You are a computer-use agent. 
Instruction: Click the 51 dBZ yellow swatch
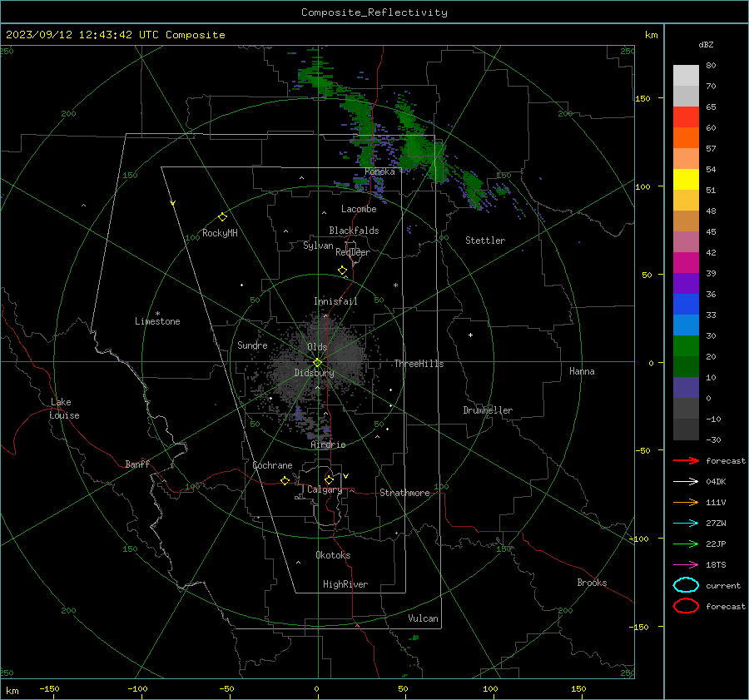pyautogui.click(x=686, y=179)
